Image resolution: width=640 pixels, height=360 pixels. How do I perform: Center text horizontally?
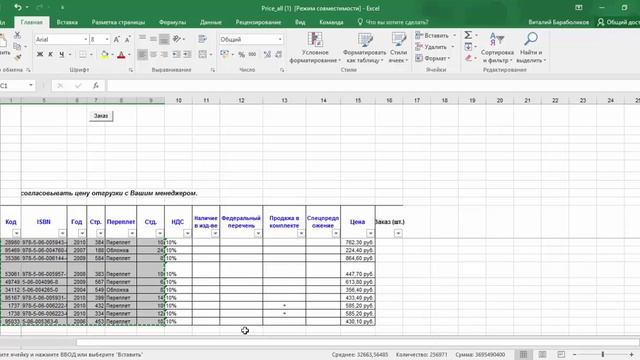coord(153,54)
